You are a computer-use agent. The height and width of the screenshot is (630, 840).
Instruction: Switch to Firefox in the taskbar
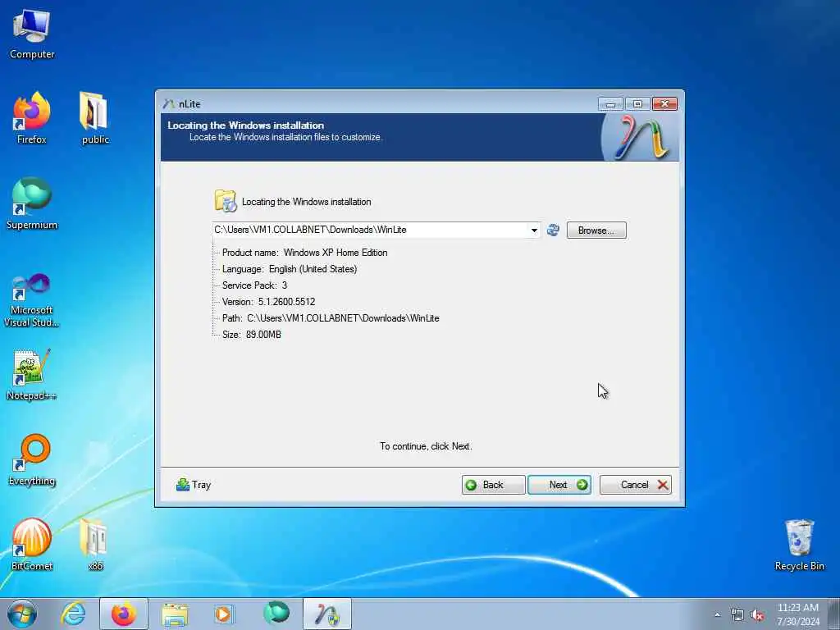123,614
